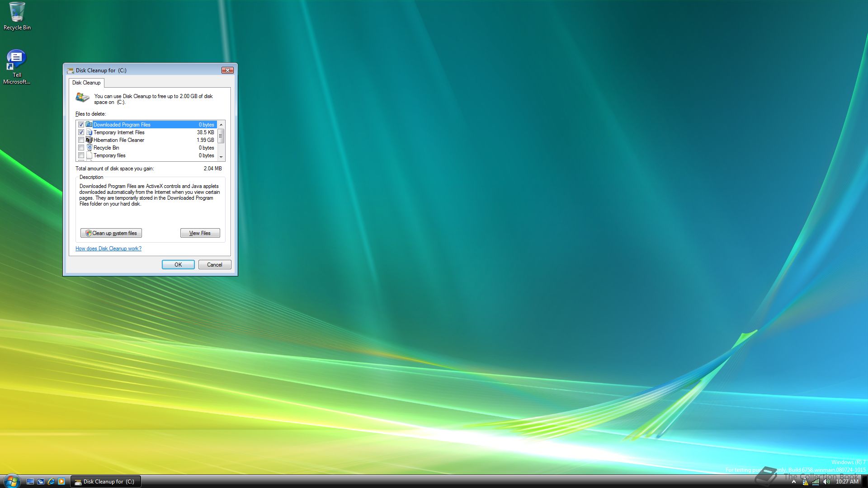Toggle the Downloaded Program Files checkbox
The width and height of the screenshot is (868, 488).
81,125
